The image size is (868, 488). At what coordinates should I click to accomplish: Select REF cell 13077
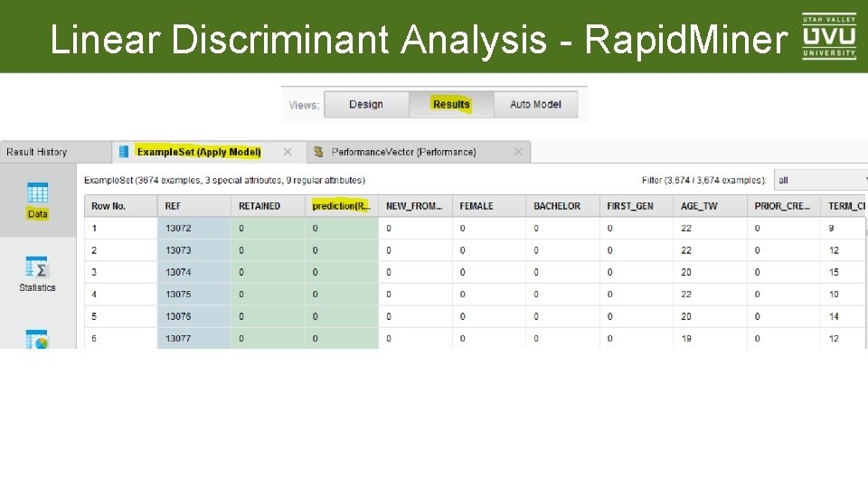point(194,338)
